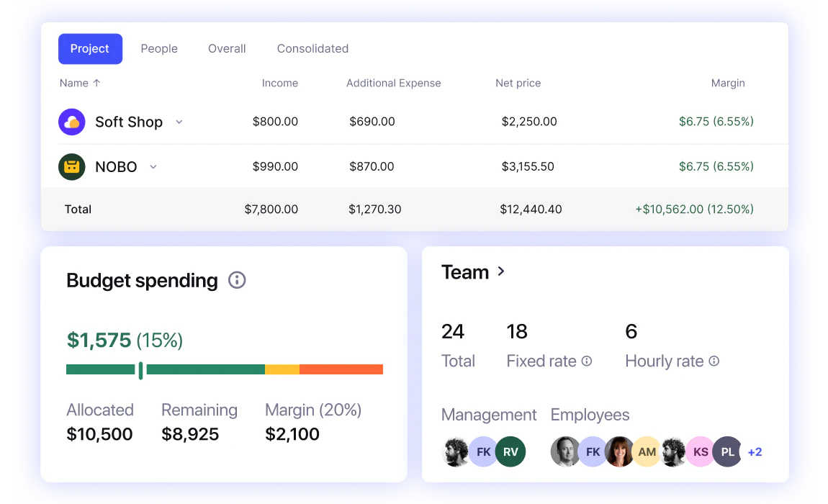
Task: Open the Team section arrow
Action: pyautogui.click(x=501, y=271)
